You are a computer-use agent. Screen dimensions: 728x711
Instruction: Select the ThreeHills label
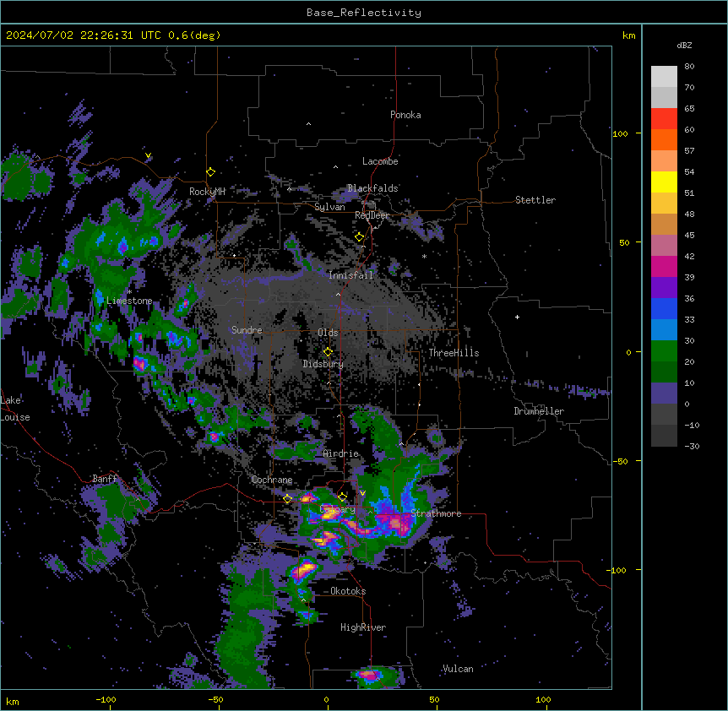(454, 353)
